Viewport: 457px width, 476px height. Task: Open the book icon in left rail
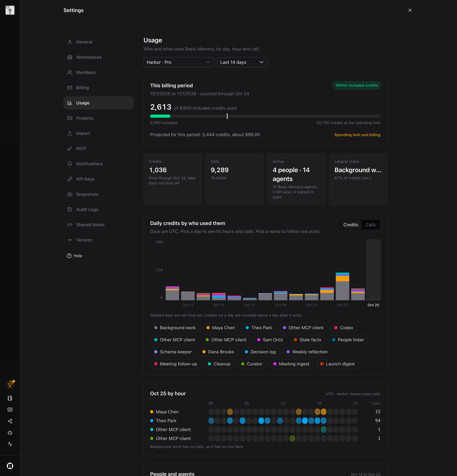coord(10,410)
